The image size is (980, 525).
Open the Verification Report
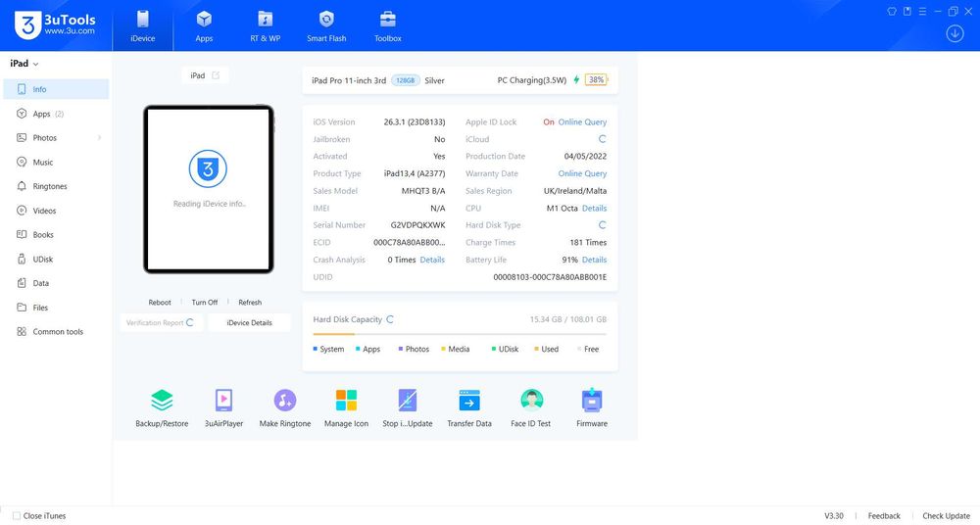click(x=161, y=322)
